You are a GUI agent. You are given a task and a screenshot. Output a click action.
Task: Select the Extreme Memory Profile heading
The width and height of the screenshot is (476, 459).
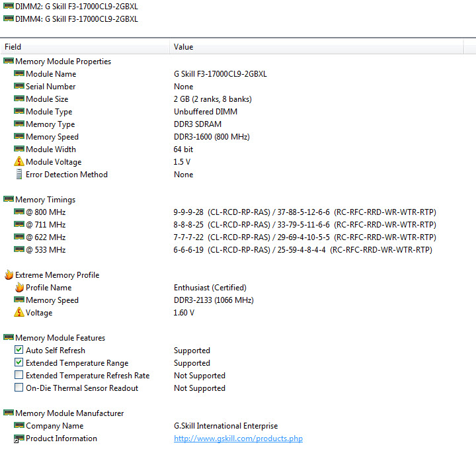(x=58, y=275)
